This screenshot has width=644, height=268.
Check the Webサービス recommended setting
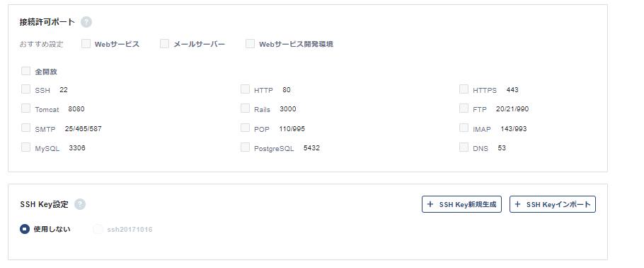pos(86,44)
